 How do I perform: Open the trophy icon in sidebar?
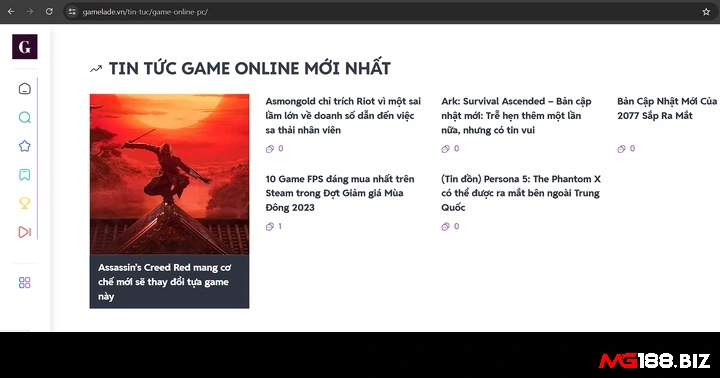(x=25, y=203)
